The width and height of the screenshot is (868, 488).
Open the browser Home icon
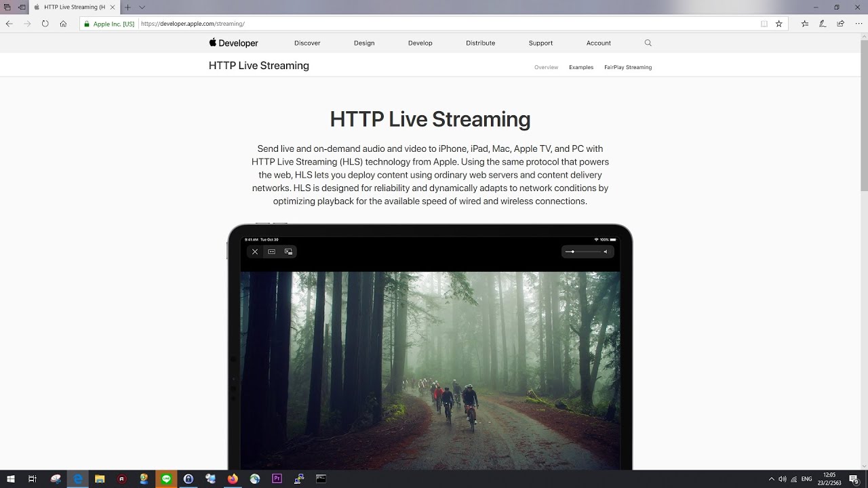coord(63,23)
